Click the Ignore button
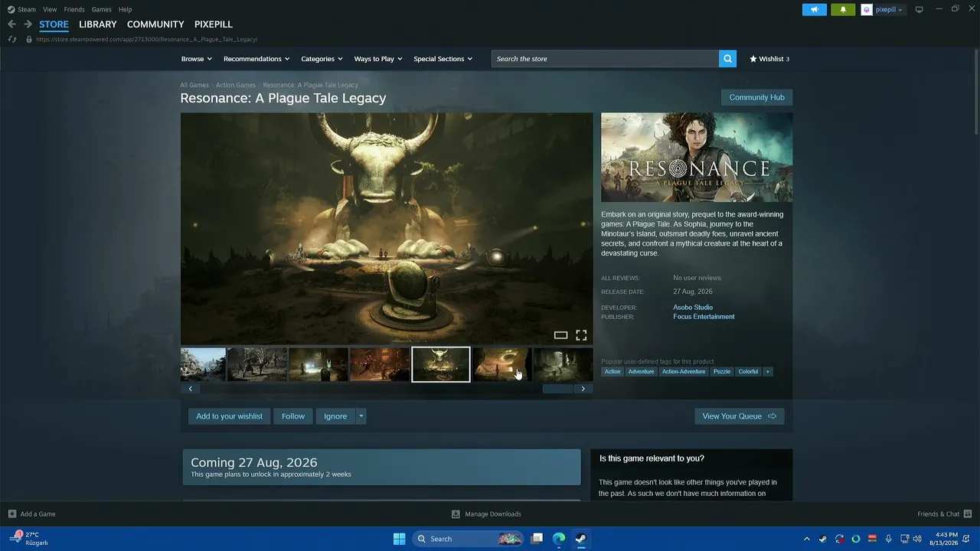 [335, 416]
